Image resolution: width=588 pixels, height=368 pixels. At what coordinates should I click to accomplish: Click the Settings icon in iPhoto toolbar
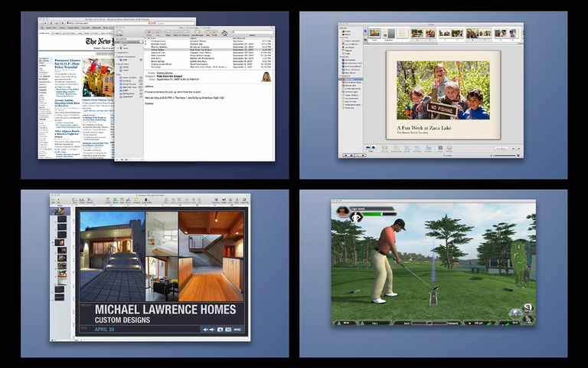[x=449, y=147]
